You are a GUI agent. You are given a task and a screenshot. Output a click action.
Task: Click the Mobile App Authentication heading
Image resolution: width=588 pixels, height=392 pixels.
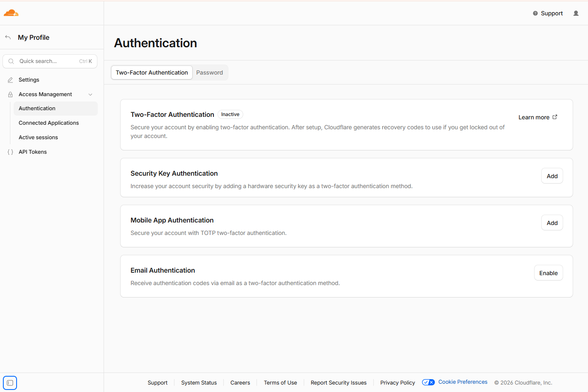coord(172,220)
